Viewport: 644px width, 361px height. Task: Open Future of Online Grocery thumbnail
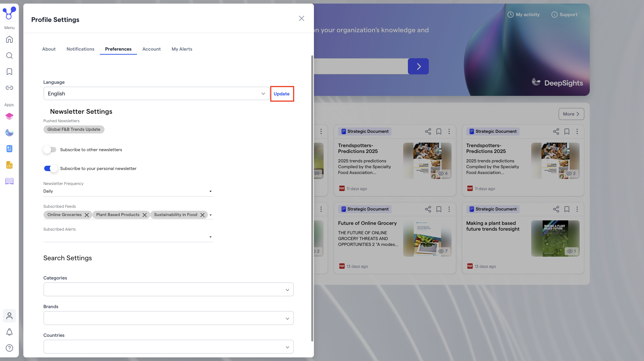[x=427, y=239]
